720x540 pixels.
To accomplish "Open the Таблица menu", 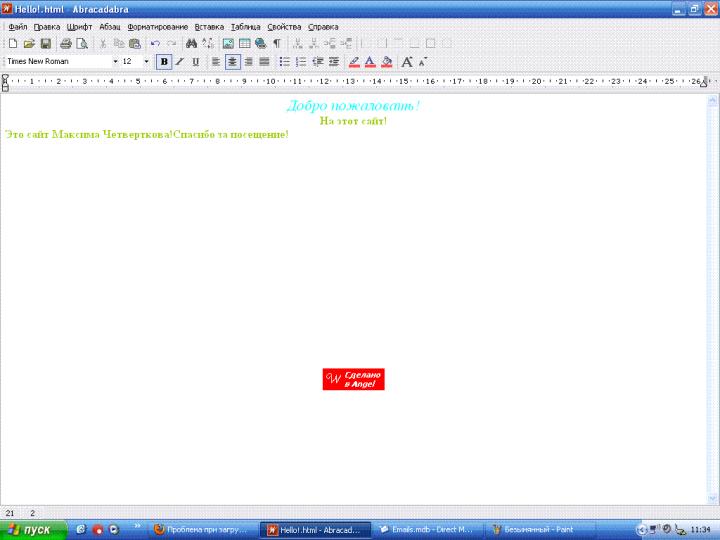I will tap(245, 27).
